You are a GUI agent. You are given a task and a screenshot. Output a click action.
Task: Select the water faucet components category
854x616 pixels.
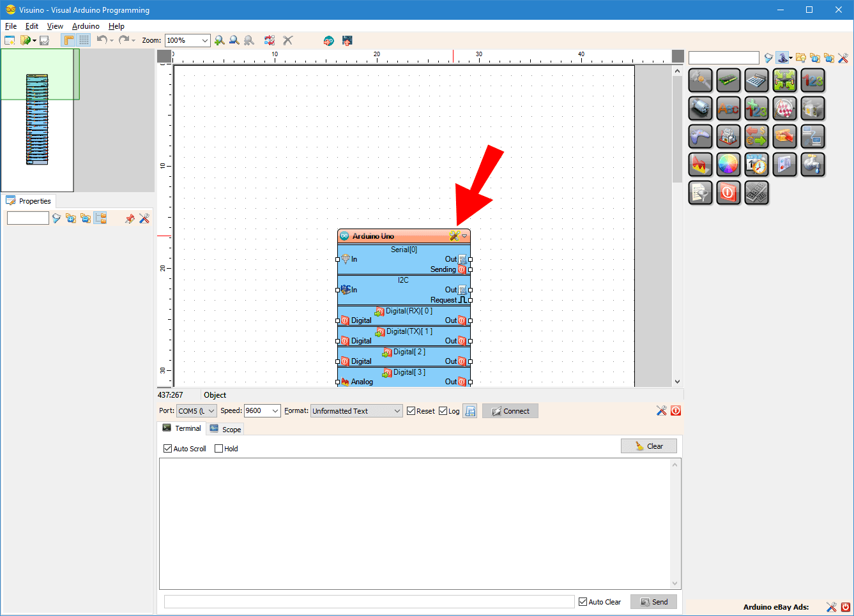(x=812, y=164)
